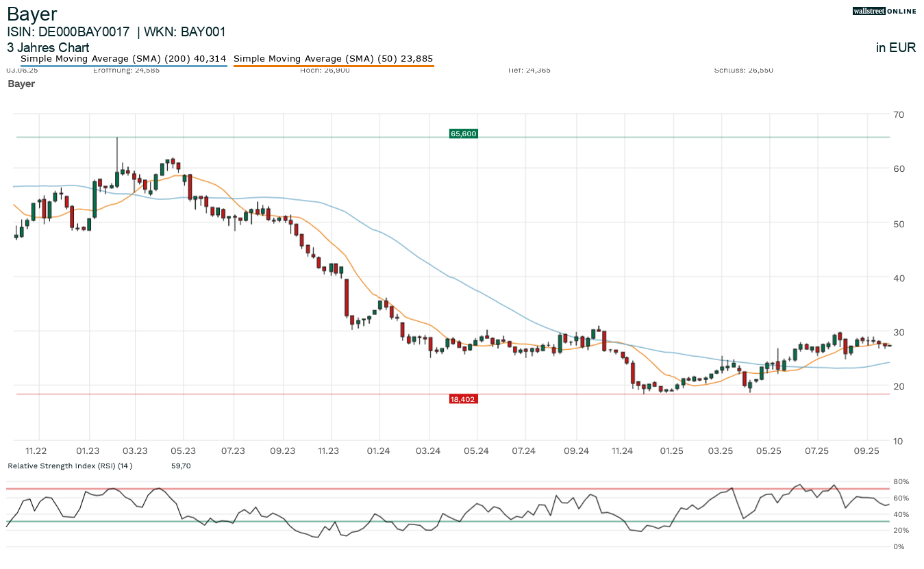924x569 pixels.
Task: Click the small bold Bayer series label
Action: click(21, 84)
